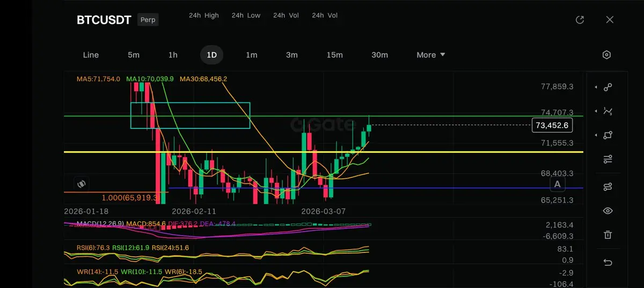
Task: Select the rectangle shape drawing tool
Action: pyautogui.click(x=608, y=135)
